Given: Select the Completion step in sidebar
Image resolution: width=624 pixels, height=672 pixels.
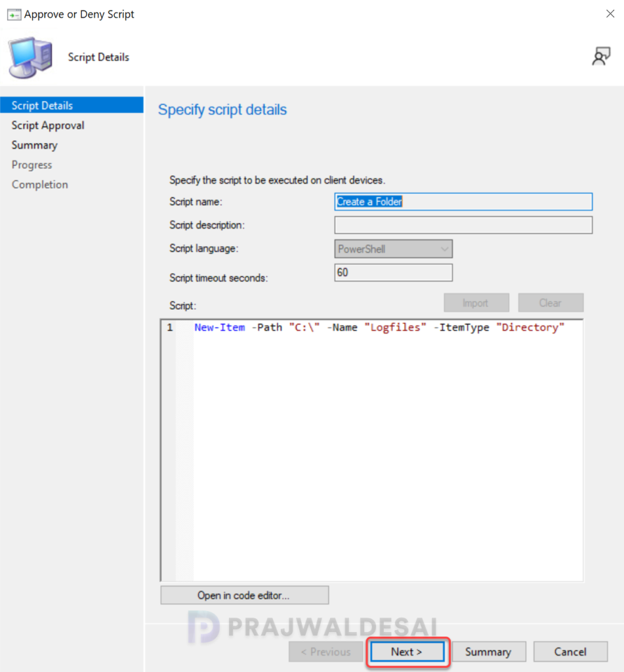Looking at the screenshot, I should 40,184.
